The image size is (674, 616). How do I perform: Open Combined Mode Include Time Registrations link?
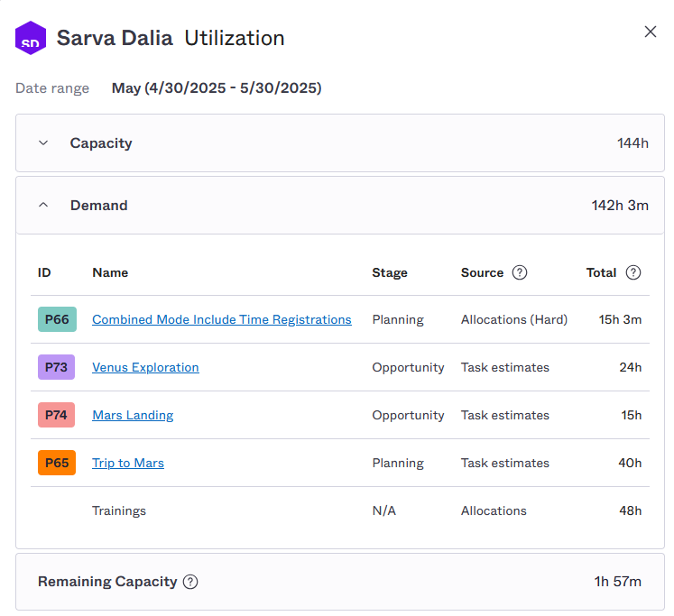(222, 319)
